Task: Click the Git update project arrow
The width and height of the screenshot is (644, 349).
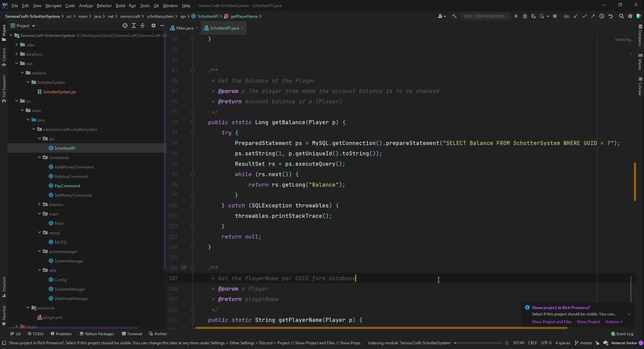Action: click(x=576, y=16)
